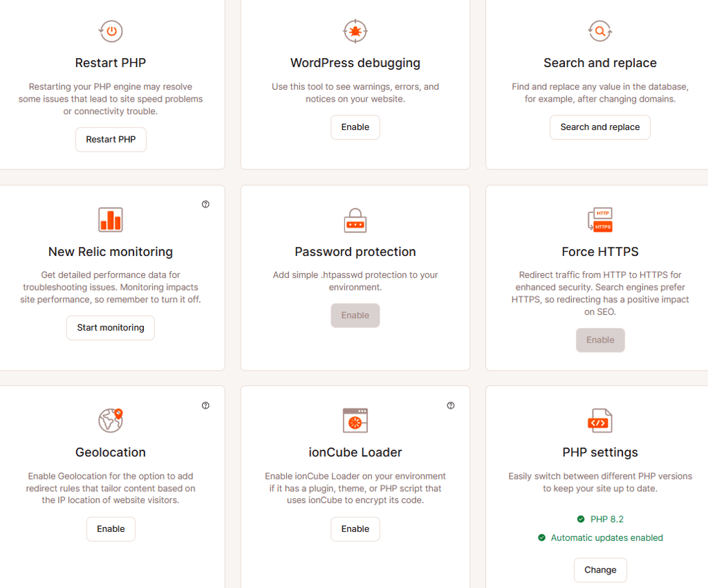Click the 'Restarting your PHP engine' description
Image resolution: width=708 pixels, height=588 pixels.
pos(111,99)
